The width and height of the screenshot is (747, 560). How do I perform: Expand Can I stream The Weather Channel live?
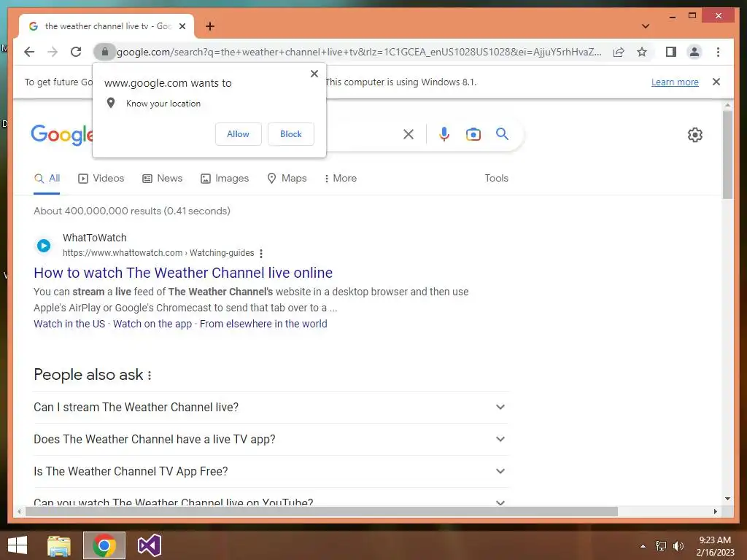[271, 407]
